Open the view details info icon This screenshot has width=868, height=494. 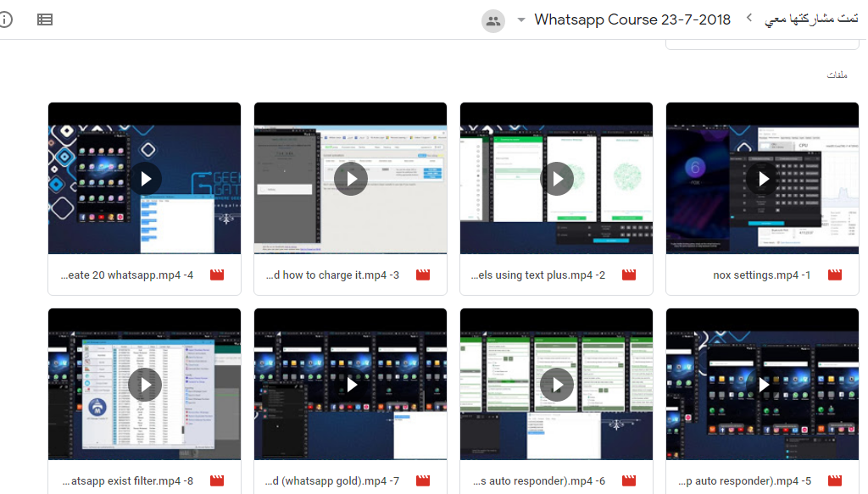tap(4, 19)
